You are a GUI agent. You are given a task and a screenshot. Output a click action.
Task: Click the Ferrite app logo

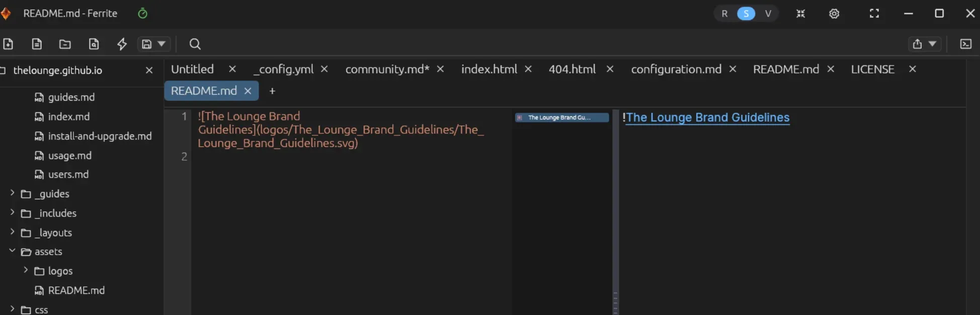[6, 14]
